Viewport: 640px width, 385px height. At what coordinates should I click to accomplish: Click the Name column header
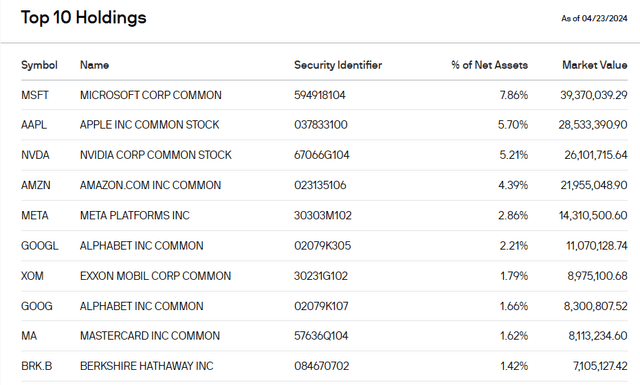click(94, 65)
